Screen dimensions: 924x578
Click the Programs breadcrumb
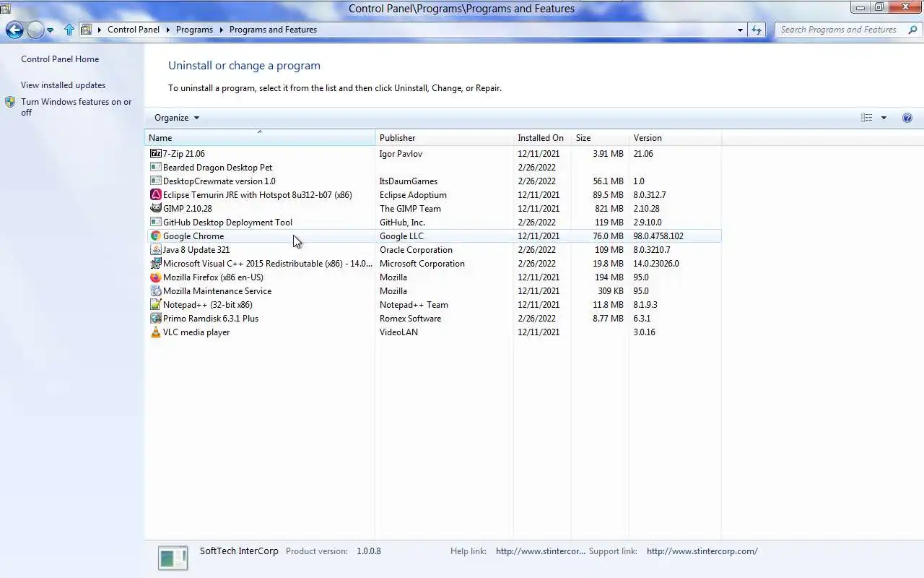pos(194,30)
